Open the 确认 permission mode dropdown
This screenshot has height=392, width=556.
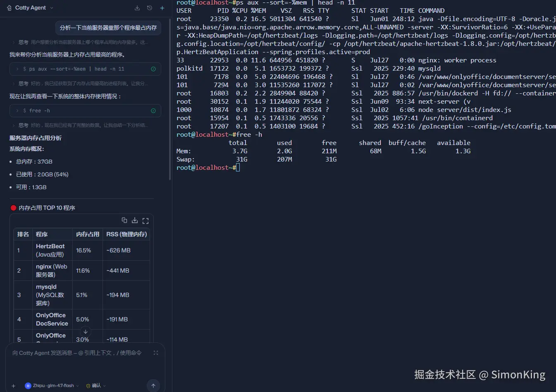click(x=96, y=386)
